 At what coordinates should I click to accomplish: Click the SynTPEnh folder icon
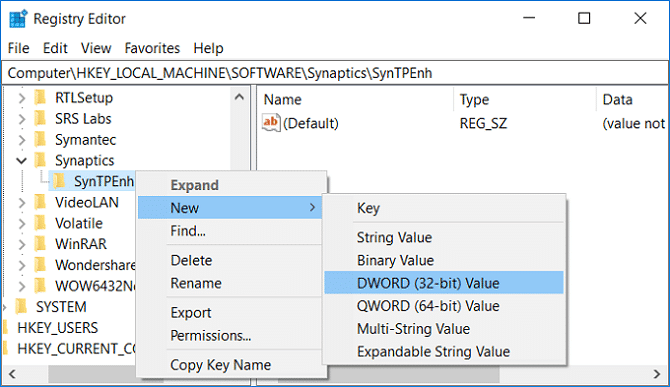[x=59, y=181]
